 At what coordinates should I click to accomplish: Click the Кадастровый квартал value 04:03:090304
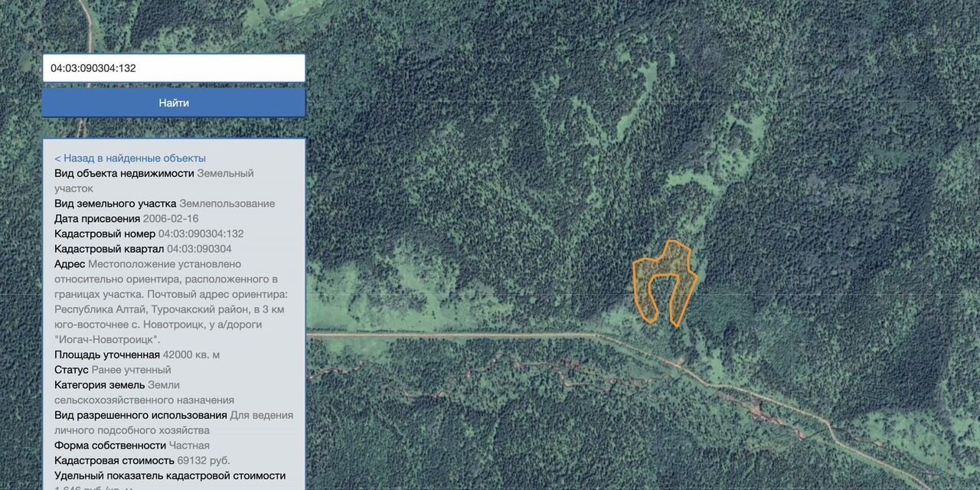199,249
